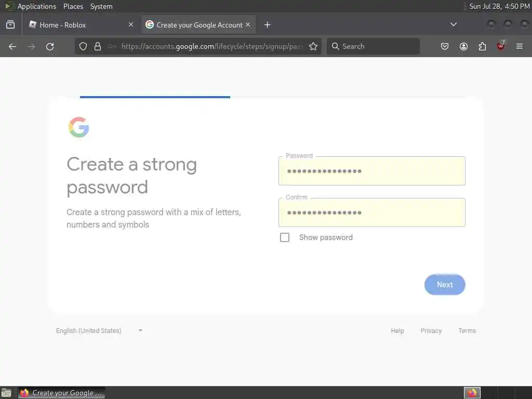Viewport: 532px width, 399px height.
Task: Open the tracking protection shield icon
Action: pyautogui.click(x=83, y=46)
